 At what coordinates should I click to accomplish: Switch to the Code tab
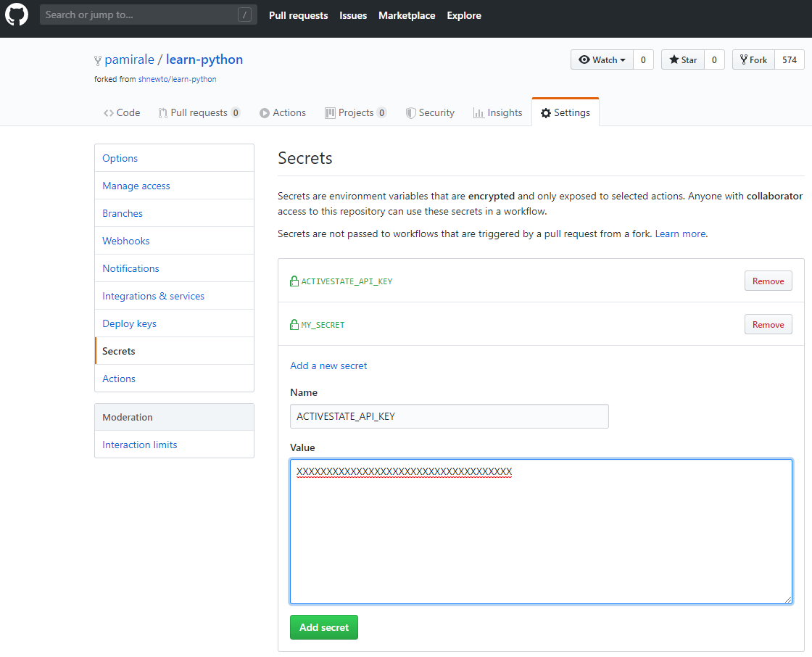pyautogui.click(x=122, y=113)
